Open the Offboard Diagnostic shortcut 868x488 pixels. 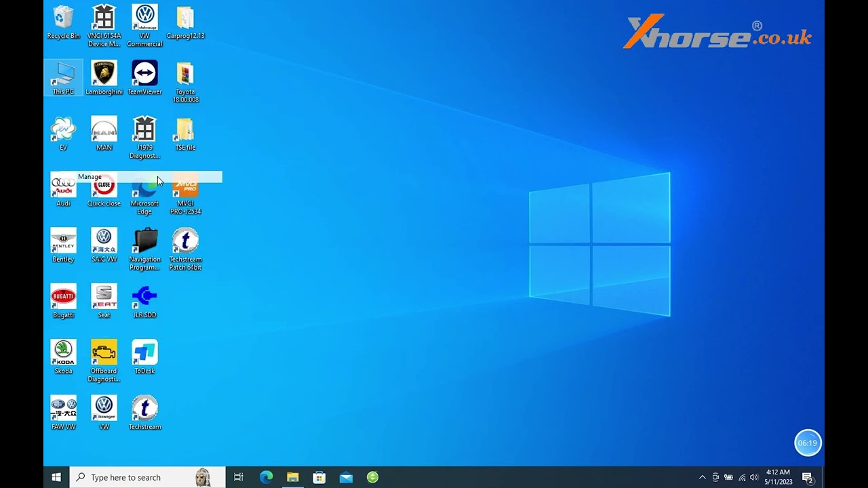point(104,362)
